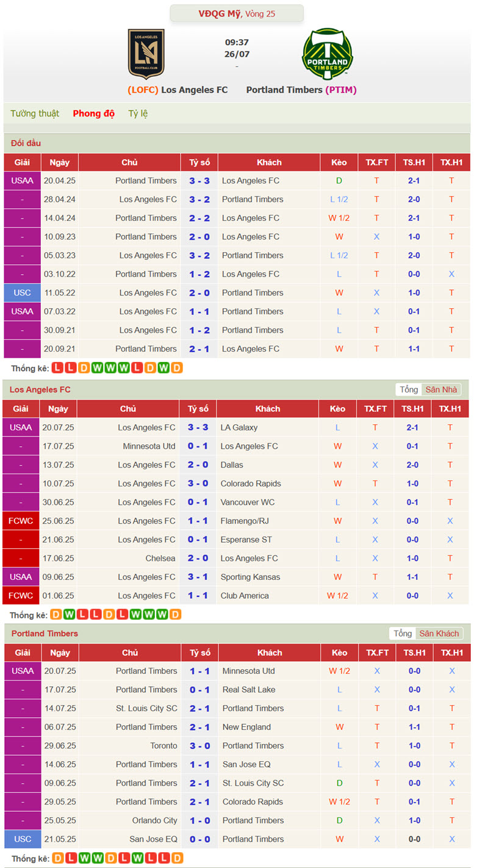Select Tổng in the Portland Timbers section
Image resolution: width=488 pixels, height=868 pixels.
[403, 634]
